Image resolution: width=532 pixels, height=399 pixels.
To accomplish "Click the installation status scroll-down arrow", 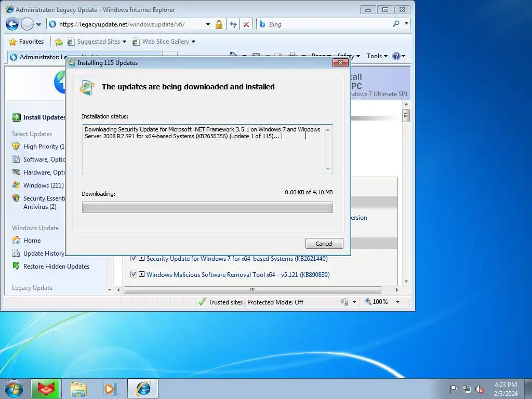I will (328, 168).
